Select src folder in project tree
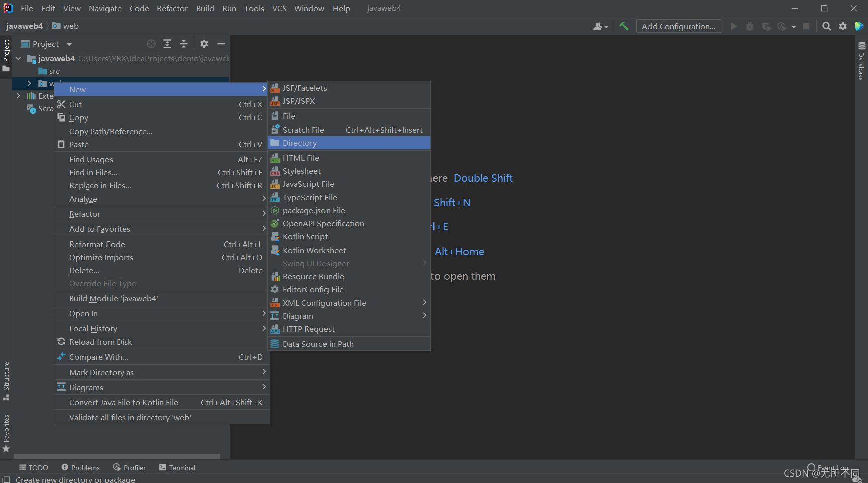The height and width of the screenshot is (483, 868). (49, 71)
